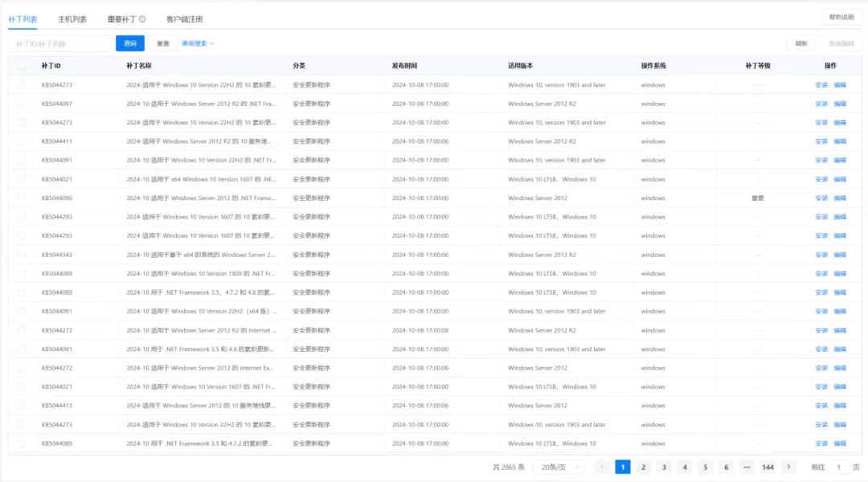The image size is (868, 482).
Task: Click 安装 for patch KB5044343
Action: (821, 255)
